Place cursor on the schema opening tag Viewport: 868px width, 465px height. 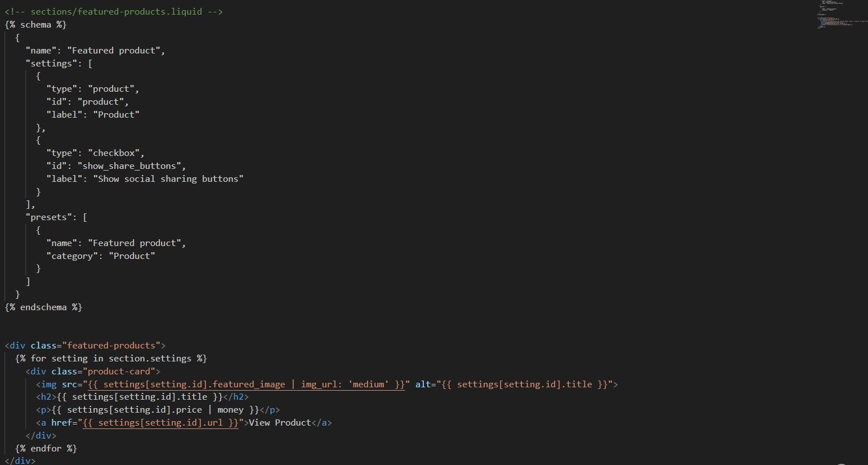[x=35, y=25]
